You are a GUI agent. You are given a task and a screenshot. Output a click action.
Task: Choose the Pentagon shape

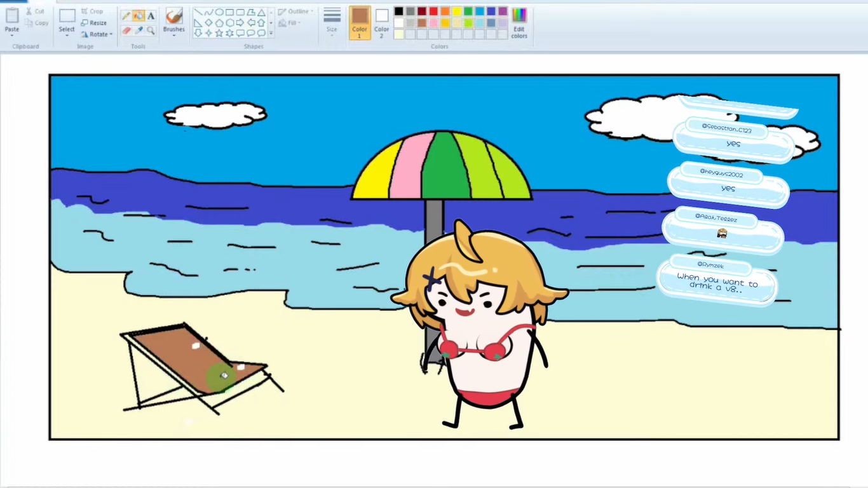(x=219, y=23)
